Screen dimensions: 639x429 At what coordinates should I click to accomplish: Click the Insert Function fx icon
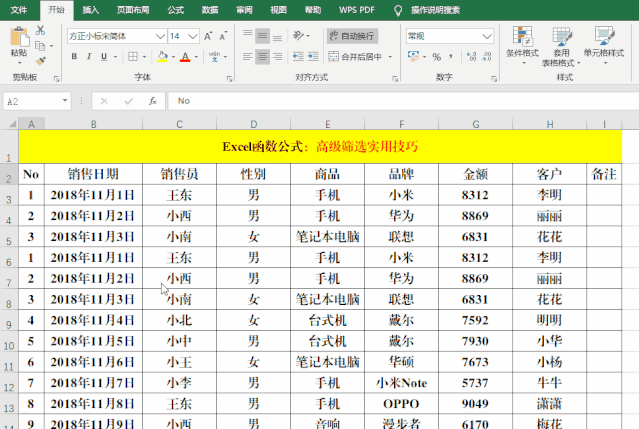tap(152, 101)
